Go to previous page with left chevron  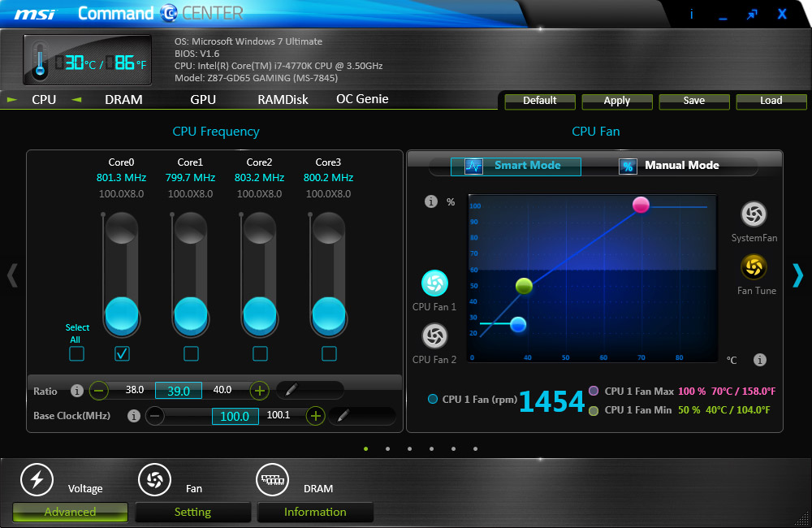pos(12,275)
